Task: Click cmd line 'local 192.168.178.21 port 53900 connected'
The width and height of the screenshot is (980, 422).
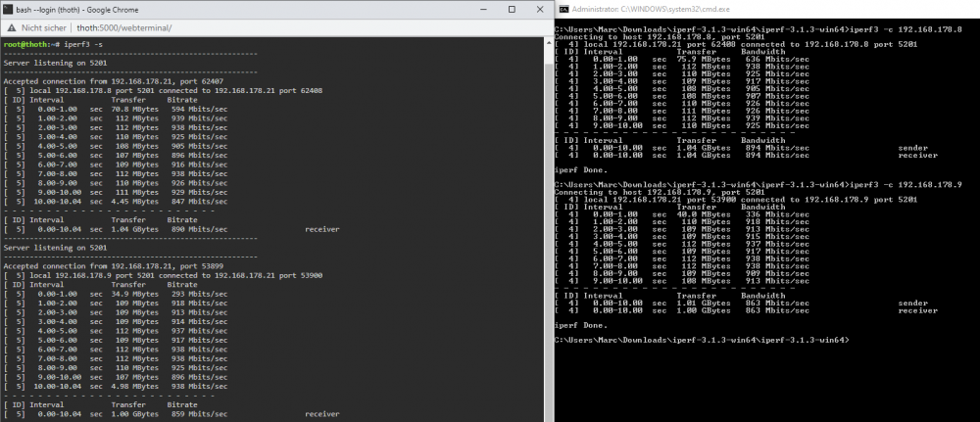Action: tap(736, 200)
